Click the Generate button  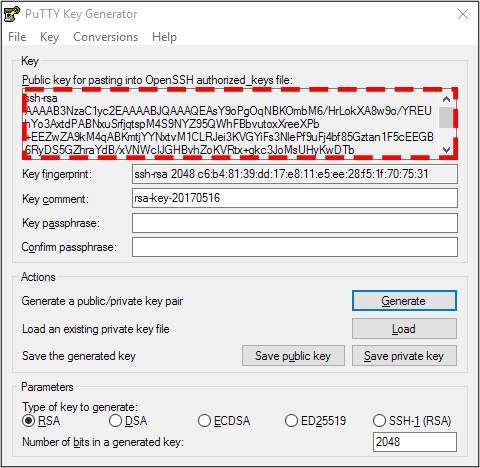[404, 301]
